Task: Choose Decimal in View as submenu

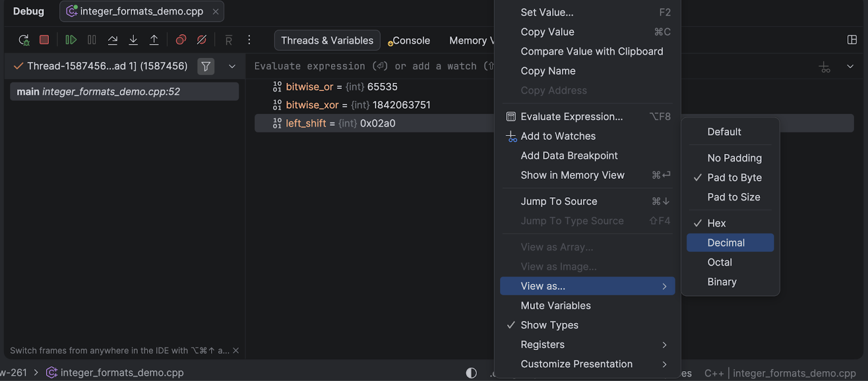Action: click(726, 243)
